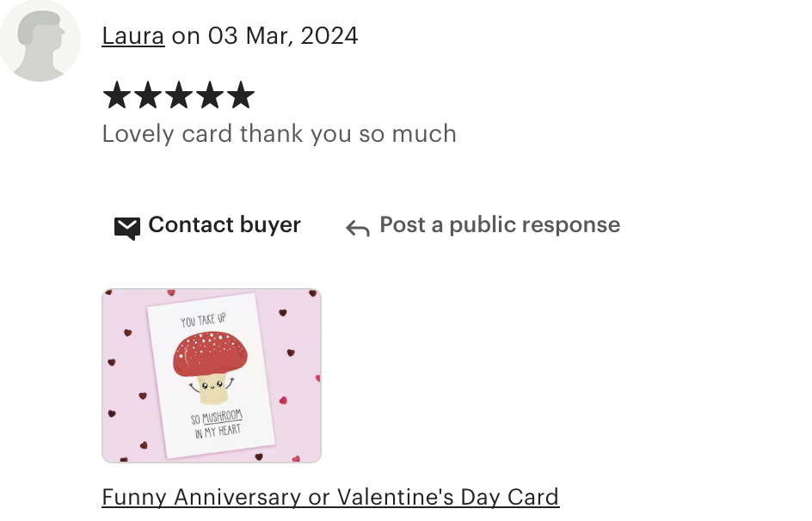
Task: Click the fourth rating star
Action: [210, 95]
